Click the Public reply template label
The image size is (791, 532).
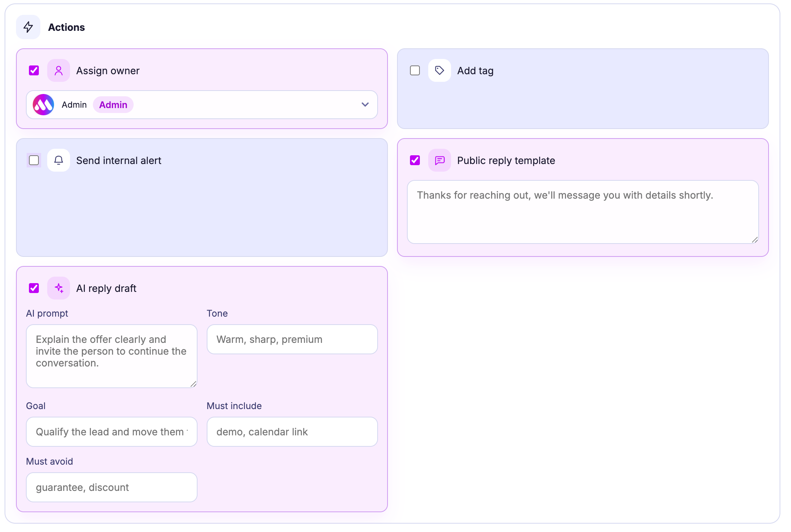pos(506,161)
